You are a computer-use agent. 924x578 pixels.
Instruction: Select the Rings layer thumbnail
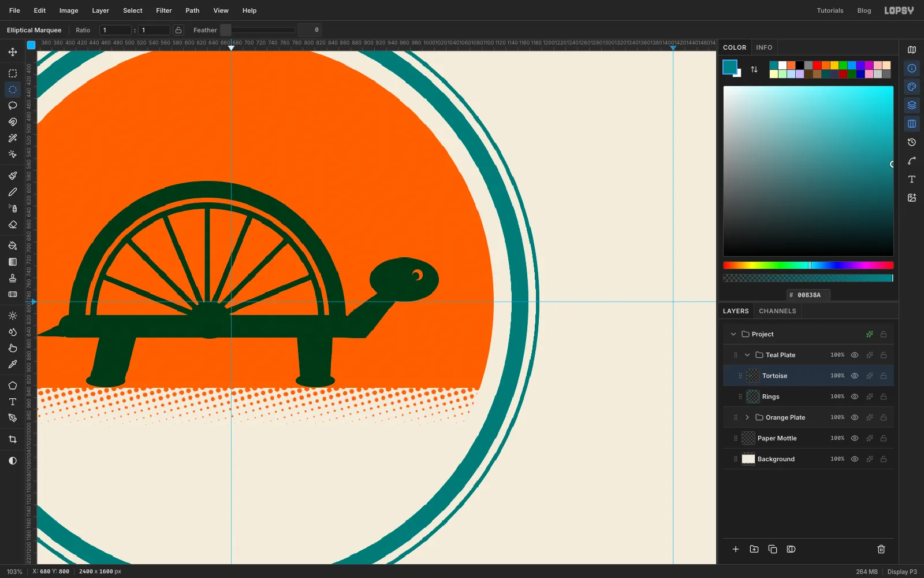click(753, 397)
